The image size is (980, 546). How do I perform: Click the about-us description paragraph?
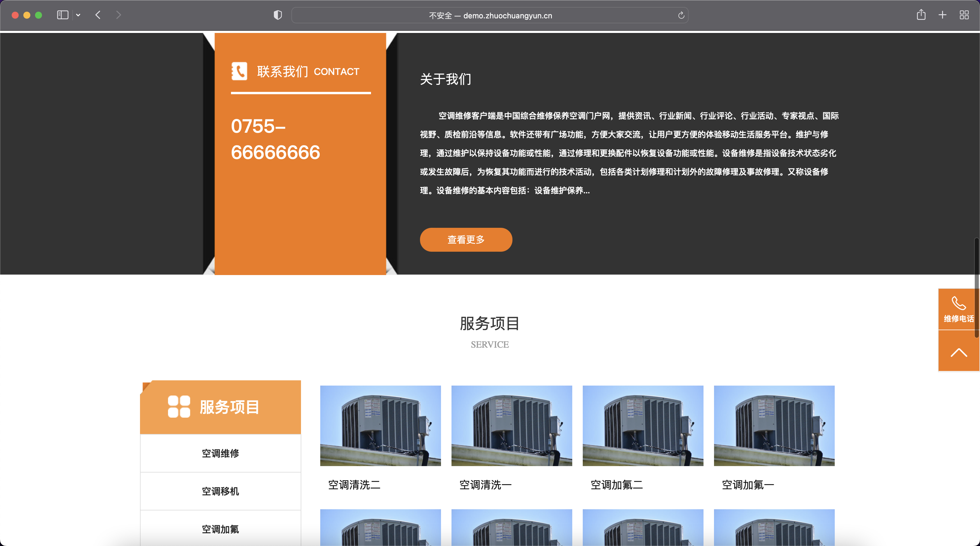pyautogui.click(x=629, y=153)
